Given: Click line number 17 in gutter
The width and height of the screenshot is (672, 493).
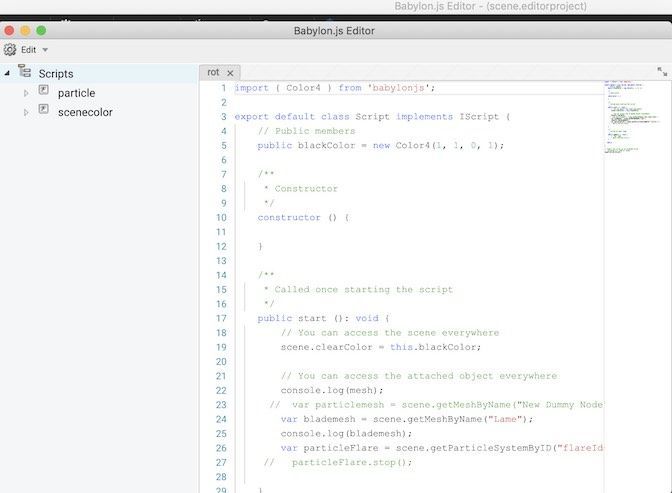Looking at the screenshot, I should click(x=221, y=319).
